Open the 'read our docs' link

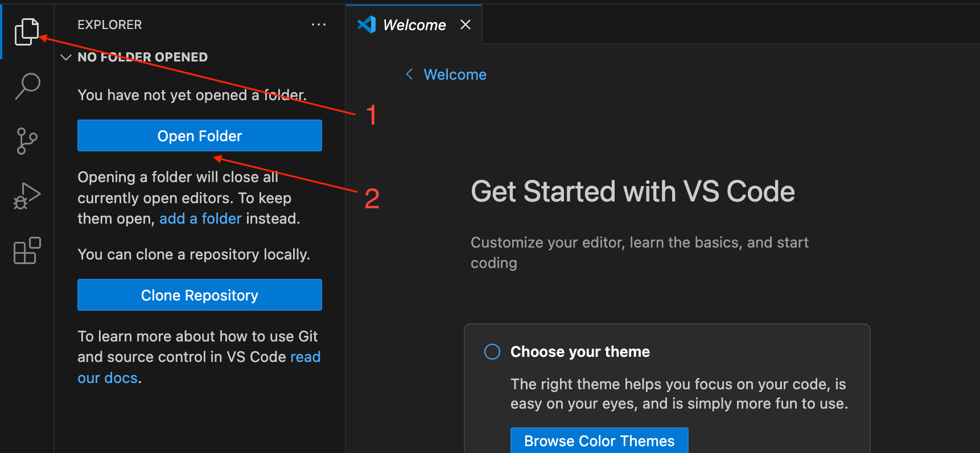click(305, 357)
